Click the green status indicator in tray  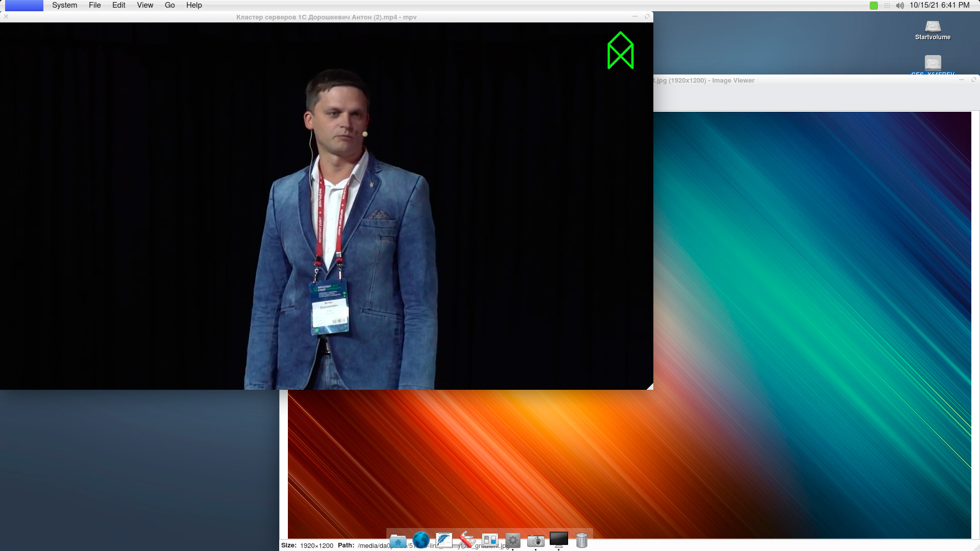[x=874, y=6]
